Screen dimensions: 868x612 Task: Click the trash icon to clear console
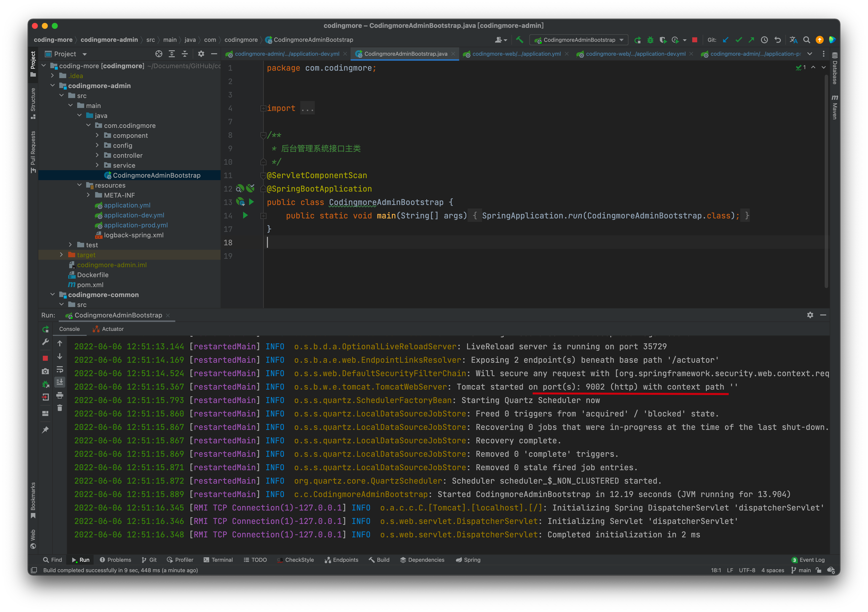pos(60,408)
